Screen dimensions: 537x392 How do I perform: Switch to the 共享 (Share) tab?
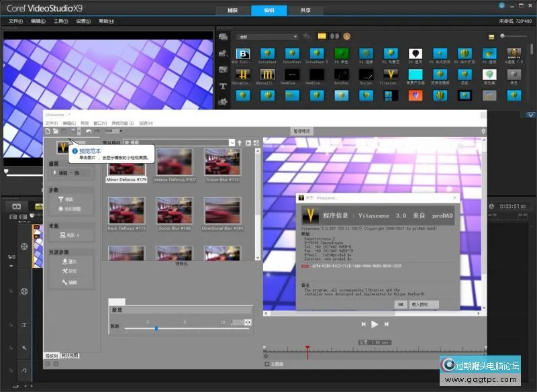click(305, 10)
